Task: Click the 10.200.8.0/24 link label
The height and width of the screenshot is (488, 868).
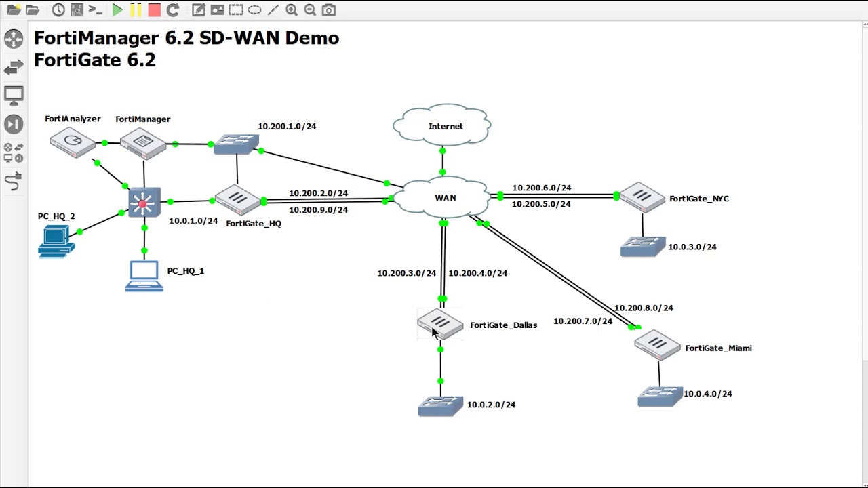Action: pyautogui.click(x=644, y=308)
